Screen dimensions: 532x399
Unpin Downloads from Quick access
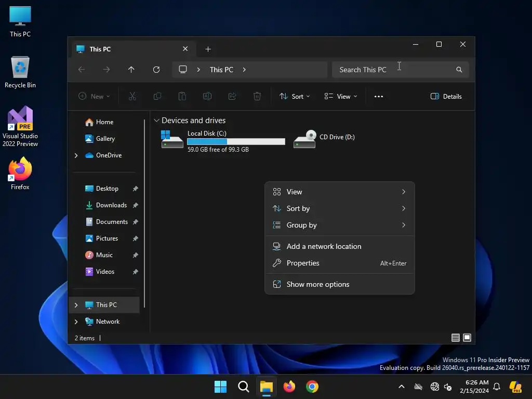(136, 205)
